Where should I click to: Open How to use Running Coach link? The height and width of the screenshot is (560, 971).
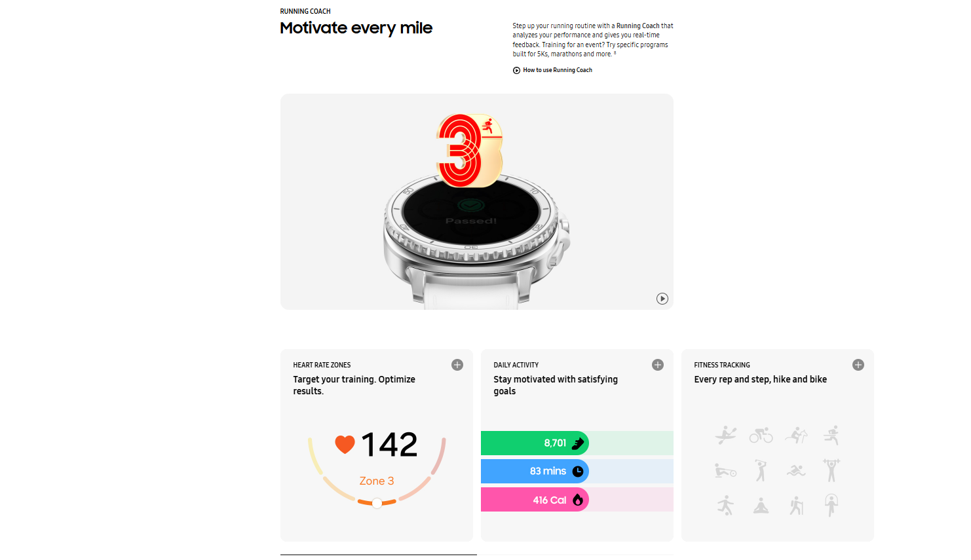click(x=552, y=70)
